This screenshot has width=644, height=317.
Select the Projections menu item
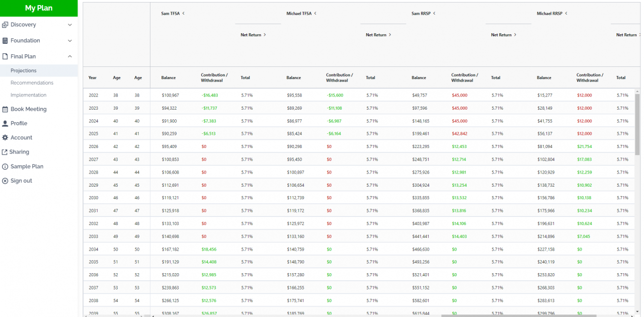(24, 71)
